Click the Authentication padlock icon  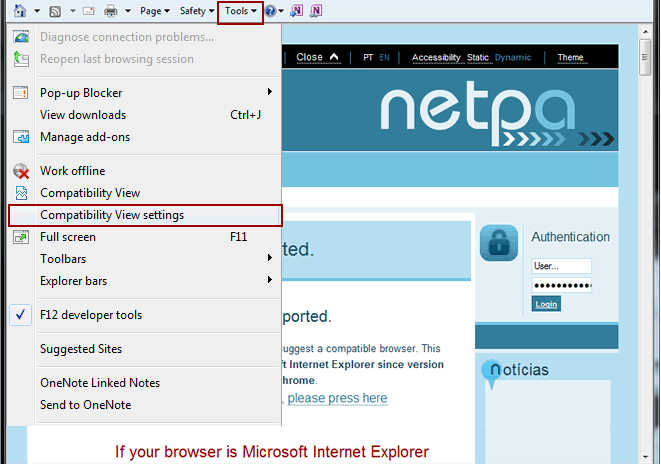(499, 243)
